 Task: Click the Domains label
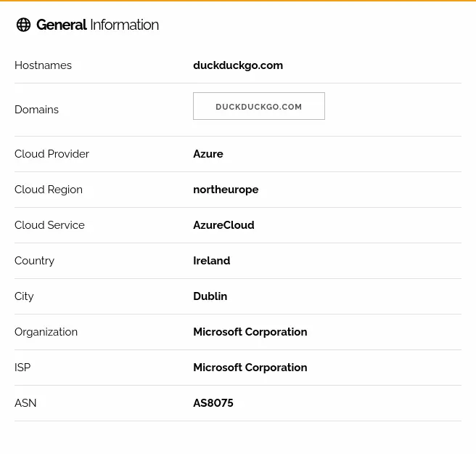point(36,110)
